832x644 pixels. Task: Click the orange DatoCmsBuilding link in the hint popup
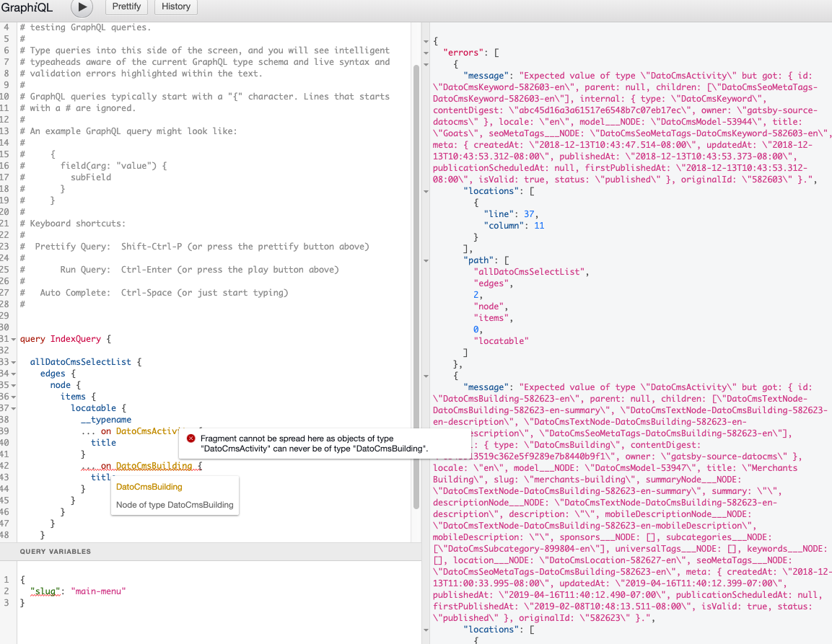pos(149,487)
